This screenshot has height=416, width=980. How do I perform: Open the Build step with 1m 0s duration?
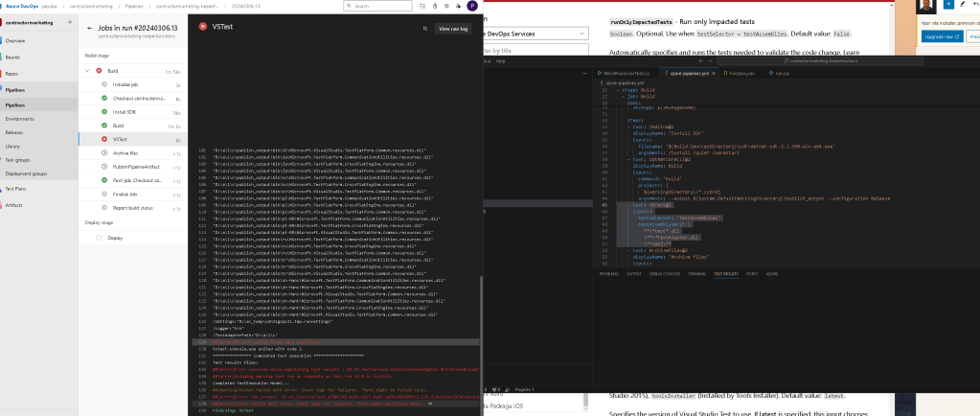[133, 126]
